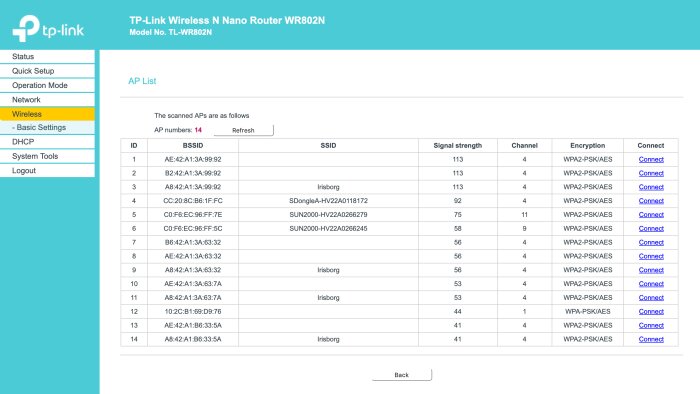Click SSID text SUN2000-HV22A0266279
Viewport: 700px width, 394px height.
tap(328, 215)
